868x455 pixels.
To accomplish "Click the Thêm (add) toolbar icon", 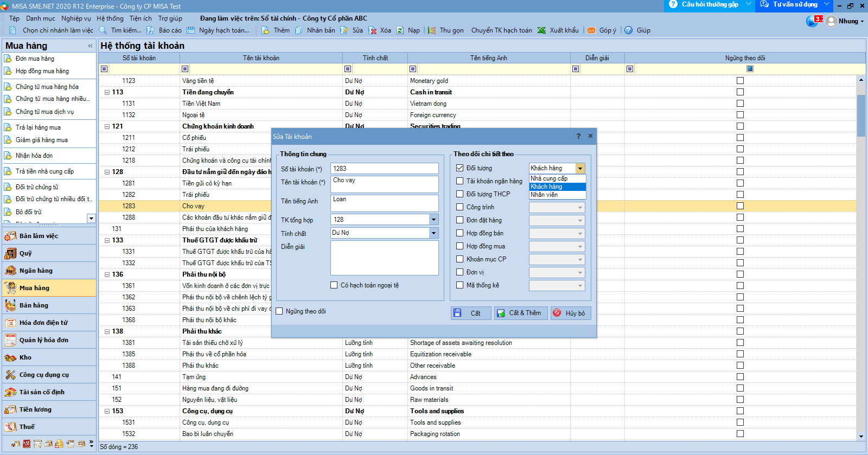I will click(265, 30).
